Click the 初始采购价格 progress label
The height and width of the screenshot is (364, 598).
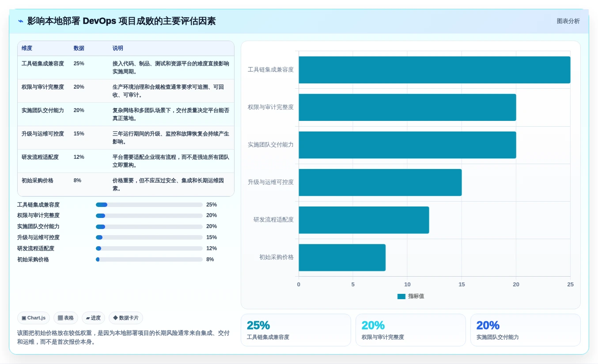(x=33, y=259)
